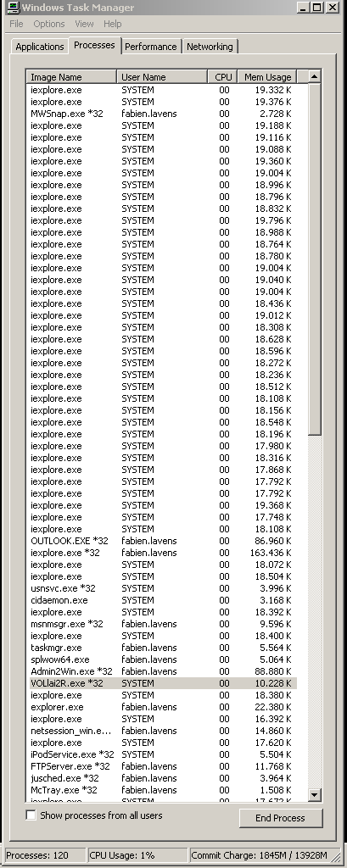This screenshot has height=868, width=347.
Task: Click the 22.380 K memory value
Action: tap(272, 707)
